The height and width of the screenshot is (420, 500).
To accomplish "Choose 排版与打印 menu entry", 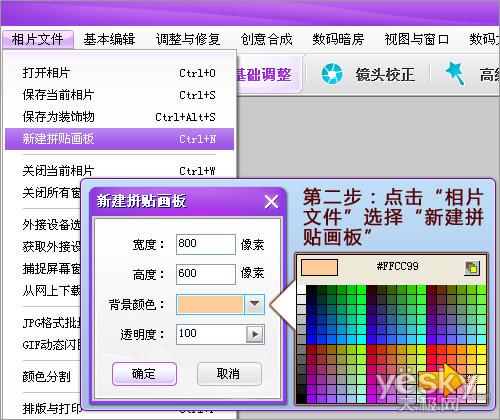I will [52, 408].
